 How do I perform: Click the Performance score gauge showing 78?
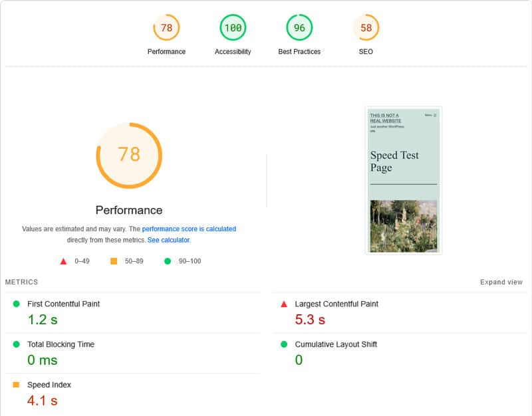point(166,27)
